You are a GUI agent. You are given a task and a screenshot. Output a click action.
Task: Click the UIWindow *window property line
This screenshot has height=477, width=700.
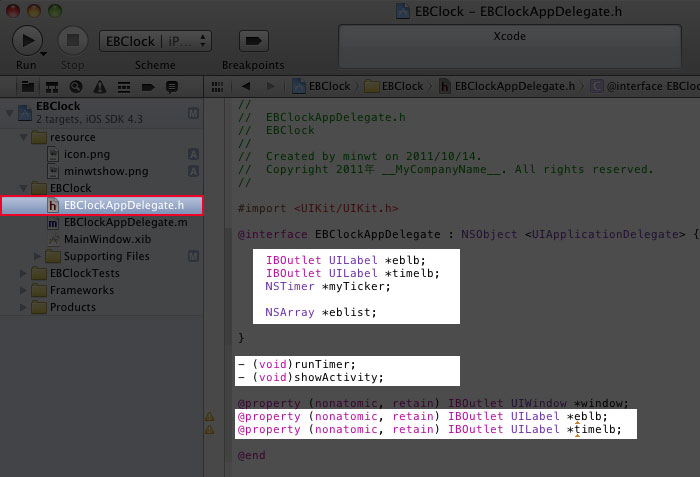[x=433, y=403]
